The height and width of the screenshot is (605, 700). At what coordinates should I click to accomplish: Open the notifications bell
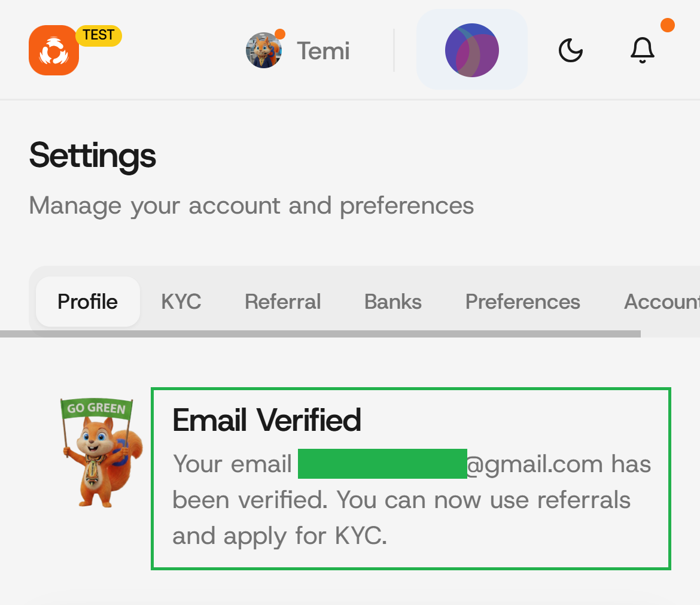coord(642,50)
